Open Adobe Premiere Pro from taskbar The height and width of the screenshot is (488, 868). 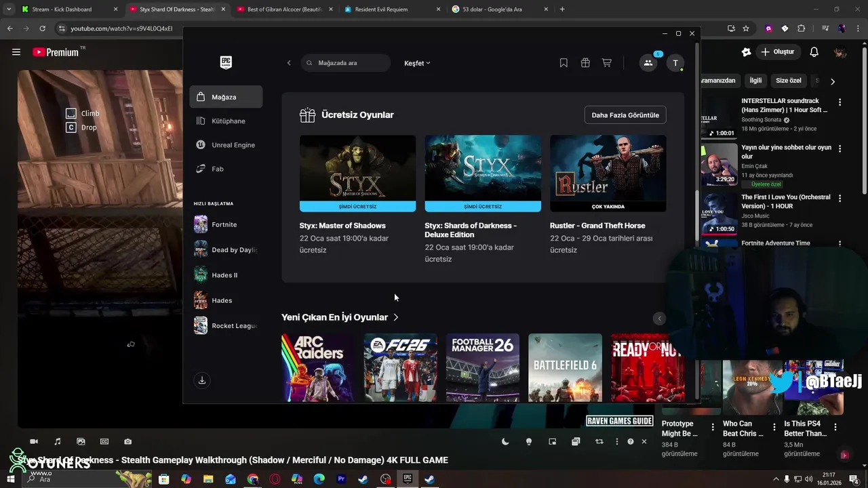coord(341,479)
